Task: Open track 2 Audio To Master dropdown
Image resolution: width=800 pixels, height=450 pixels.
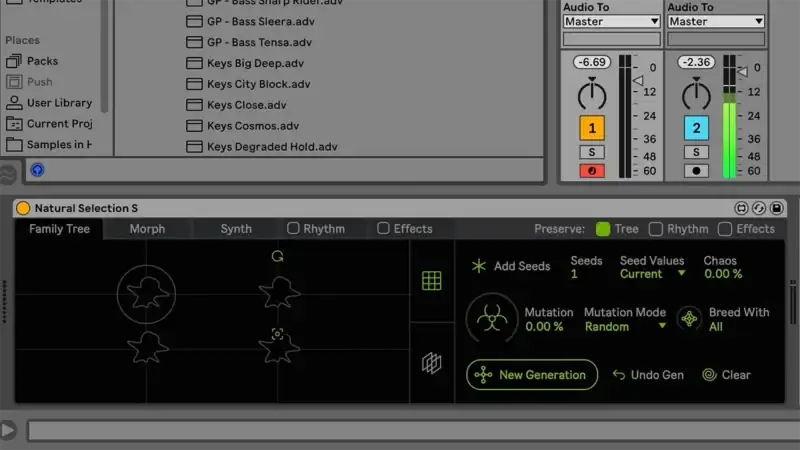Action: [x=716, y=21]
